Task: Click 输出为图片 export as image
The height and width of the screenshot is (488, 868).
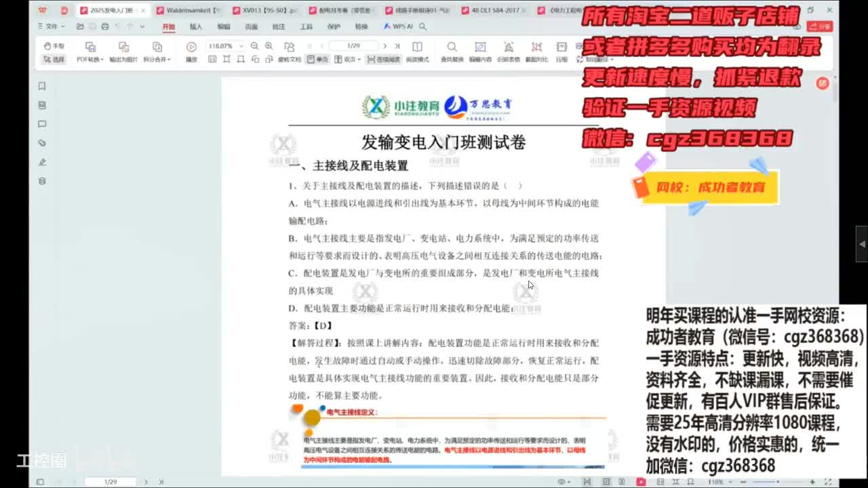Action: [123, 52]
